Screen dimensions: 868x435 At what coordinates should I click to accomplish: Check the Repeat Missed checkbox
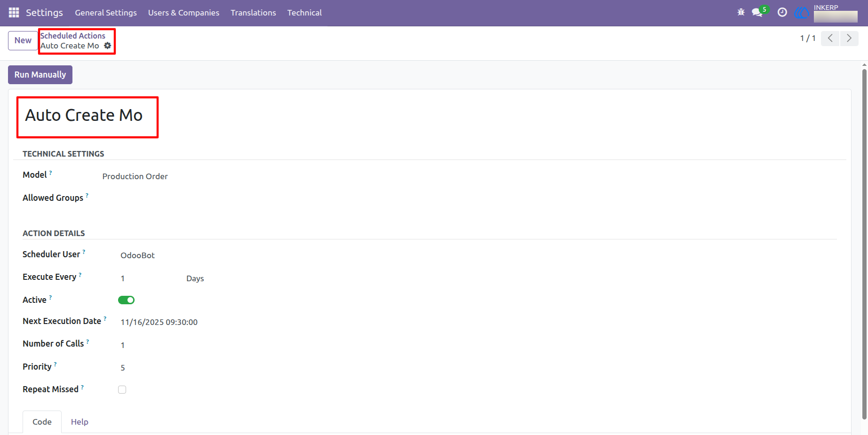122,389
